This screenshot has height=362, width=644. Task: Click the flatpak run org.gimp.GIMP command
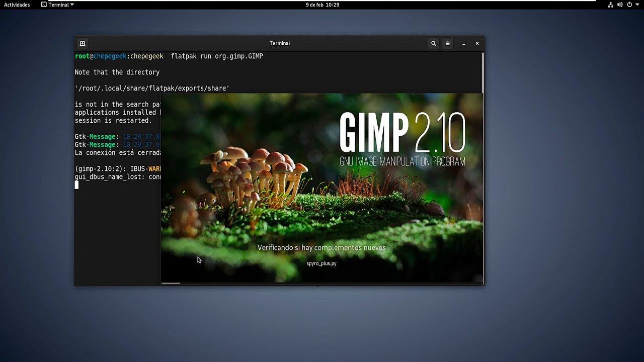pos(217,56)
